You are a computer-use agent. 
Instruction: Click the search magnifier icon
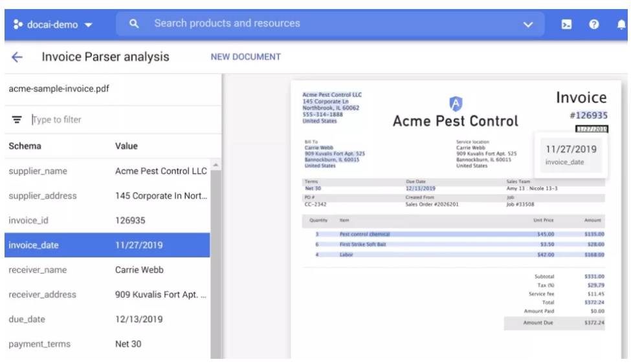point(135,24)
